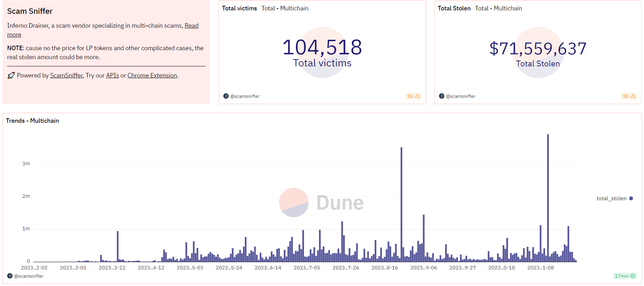Click scamsniffer avatar icon under Trends chart
Screen dimensions: 644x286
pos(10,276)
